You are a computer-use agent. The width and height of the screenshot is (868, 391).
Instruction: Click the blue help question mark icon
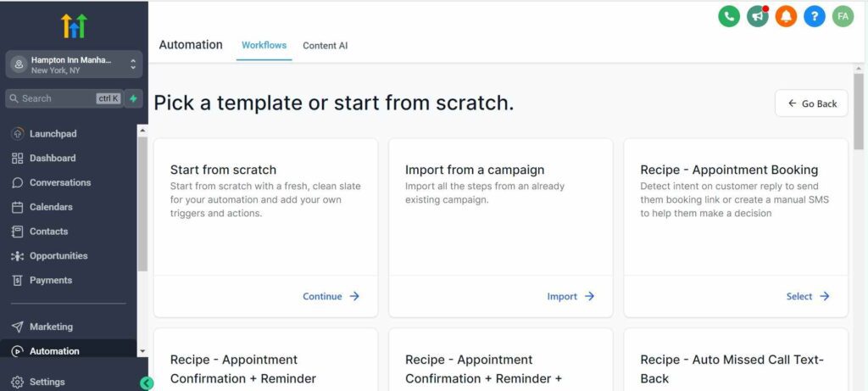tap(815, 16)
